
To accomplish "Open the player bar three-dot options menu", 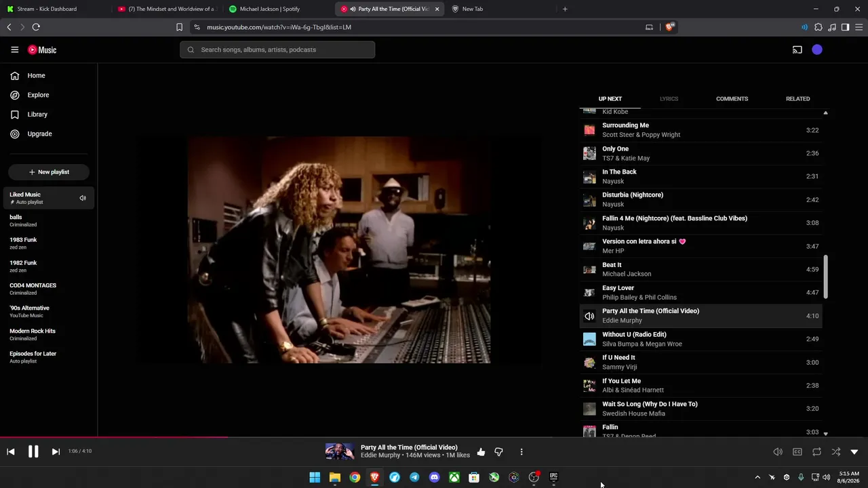I will point(521,452).
